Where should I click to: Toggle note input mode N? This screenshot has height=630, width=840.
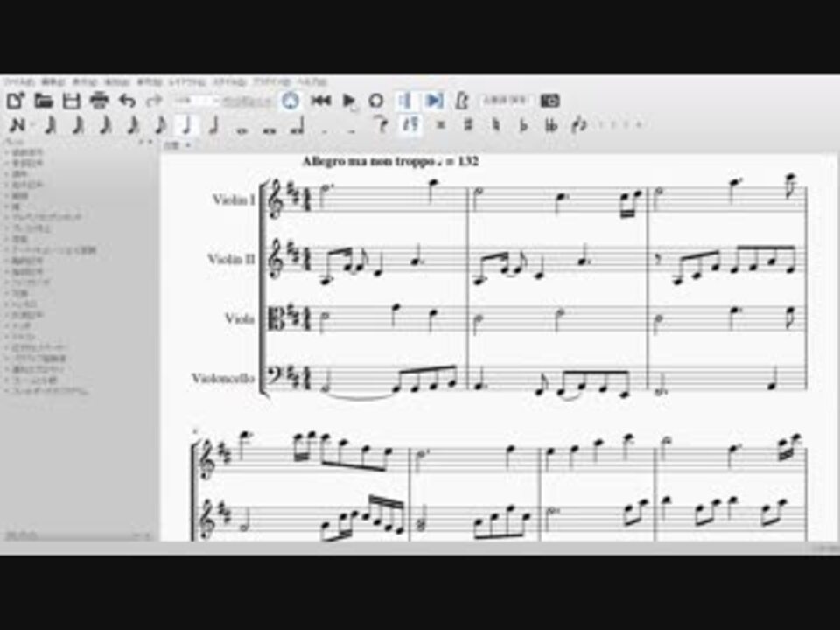[x=17, y=126]
